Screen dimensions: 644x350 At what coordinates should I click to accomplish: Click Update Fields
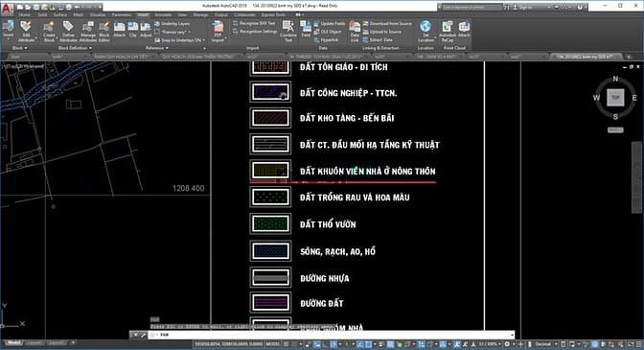point(330,24)
